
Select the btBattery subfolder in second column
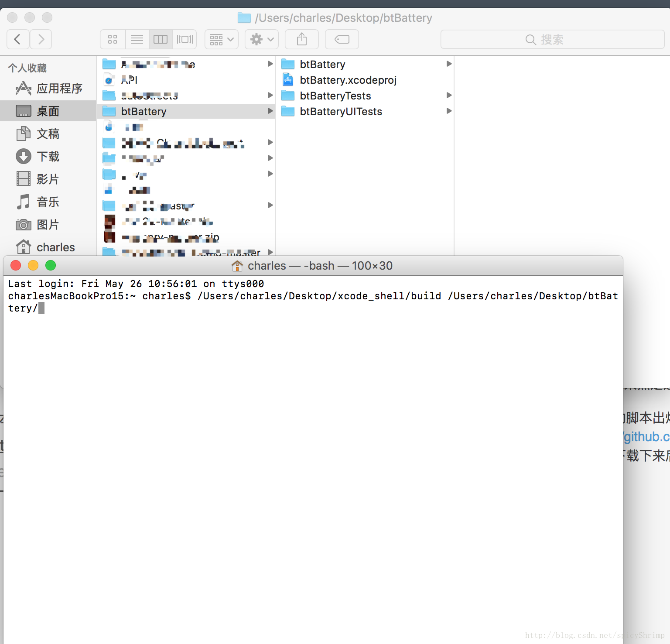pos(365,64)
